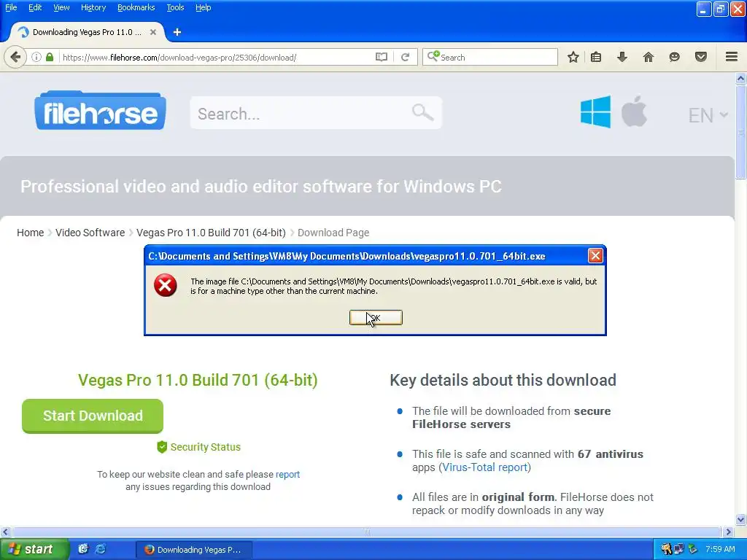Image resolution: width=747 pixels, height=560 pixels.
Task: Show bookmarks list icon in toolbar
Action: point(596,57)
